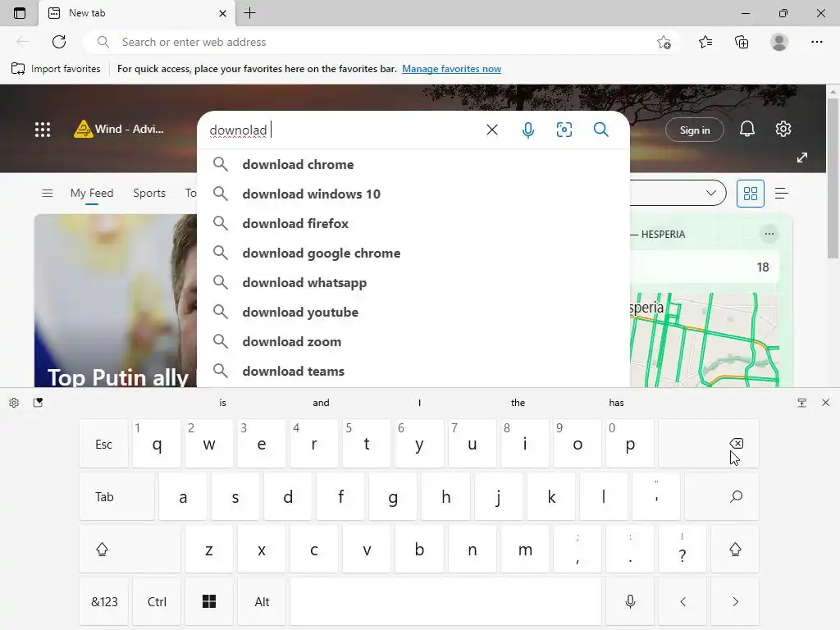
Task: Open the tab actions menu icon
Action: coord(20,13)
